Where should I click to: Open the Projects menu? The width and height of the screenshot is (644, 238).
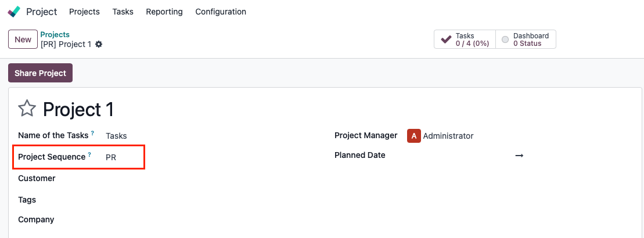[x=84, y=12]
